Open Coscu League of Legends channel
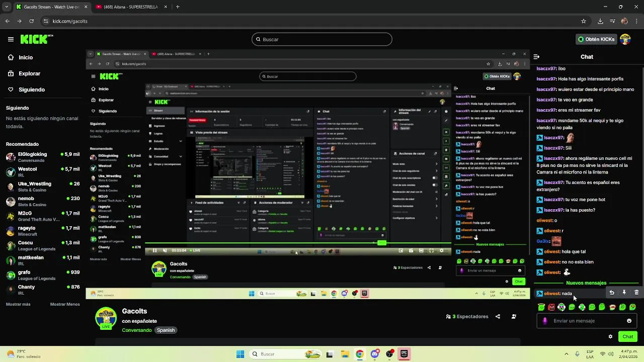The image size is (644, 362). pos(43,245)
